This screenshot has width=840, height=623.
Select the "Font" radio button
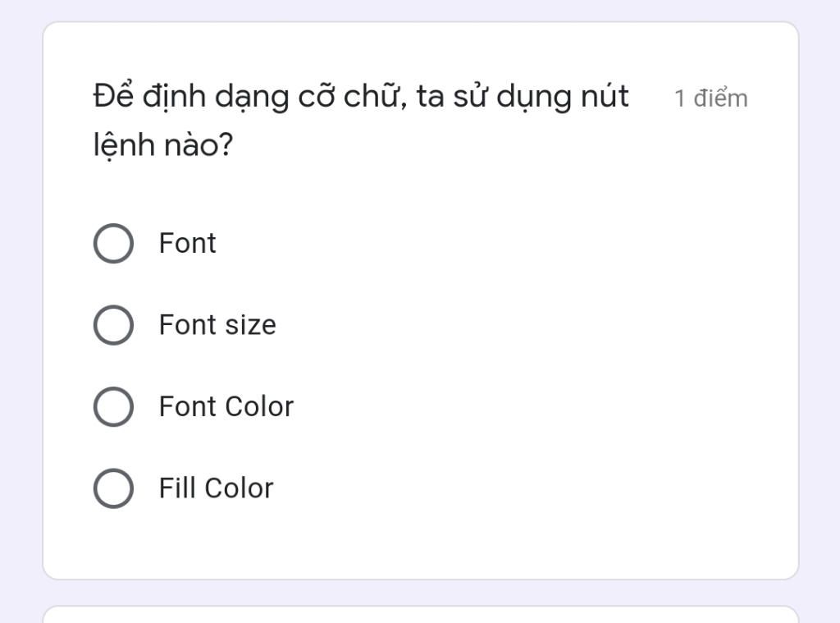tap(113, 244)
